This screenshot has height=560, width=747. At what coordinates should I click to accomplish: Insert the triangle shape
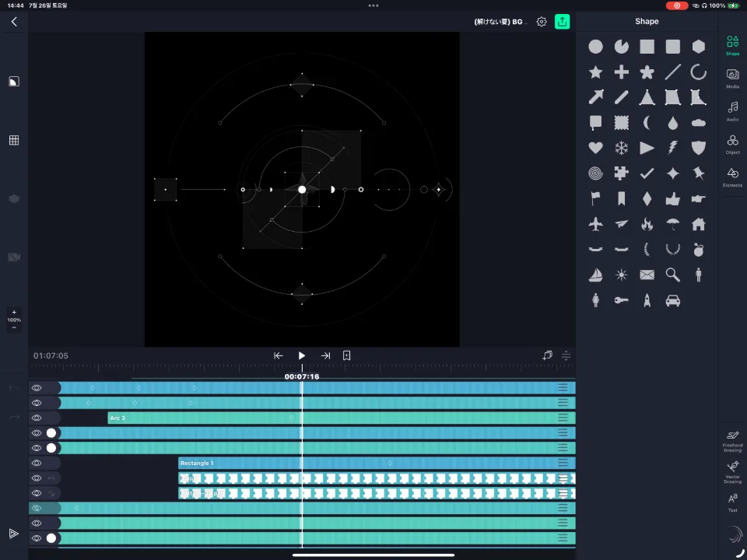[647, 97]
